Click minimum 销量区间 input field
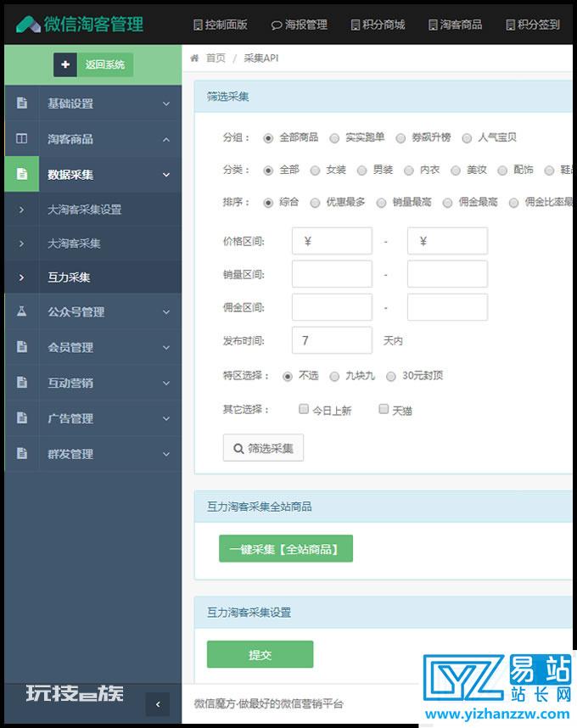The height and width of the screenshot is (728, 577). tap(332, 274)
